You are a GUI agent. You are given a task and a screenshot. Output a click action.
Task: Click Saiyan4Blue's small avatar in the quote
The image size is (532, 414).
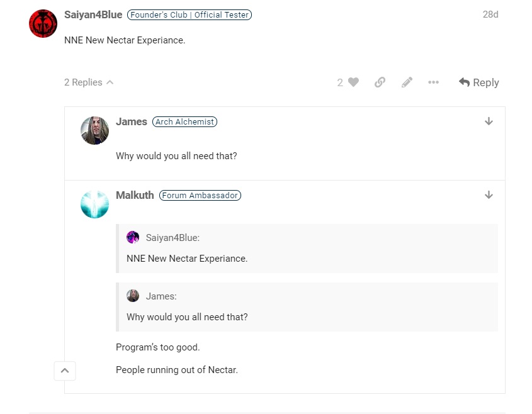click(133, 237)
